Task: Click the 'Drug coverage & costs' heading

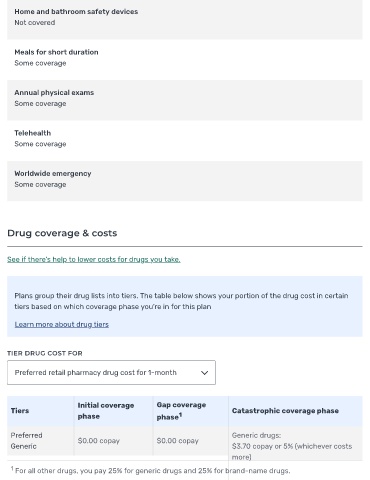Action: [x=62, y=233]
